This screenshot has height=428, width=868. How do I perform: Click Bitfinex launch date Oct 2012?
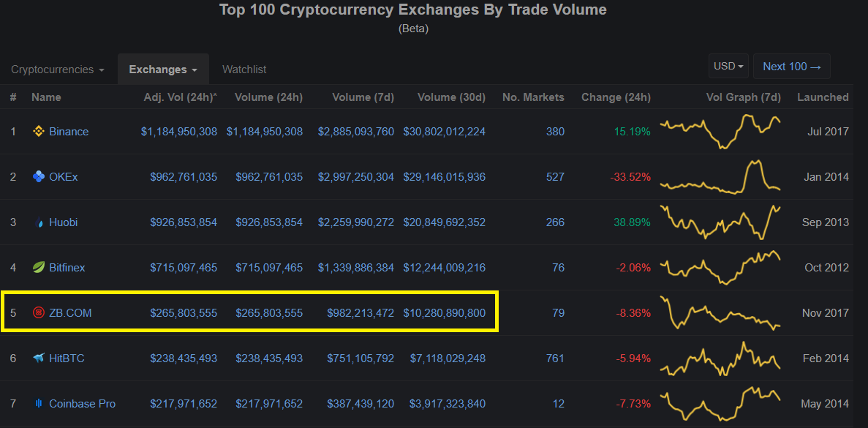click(x=827, y=268)
